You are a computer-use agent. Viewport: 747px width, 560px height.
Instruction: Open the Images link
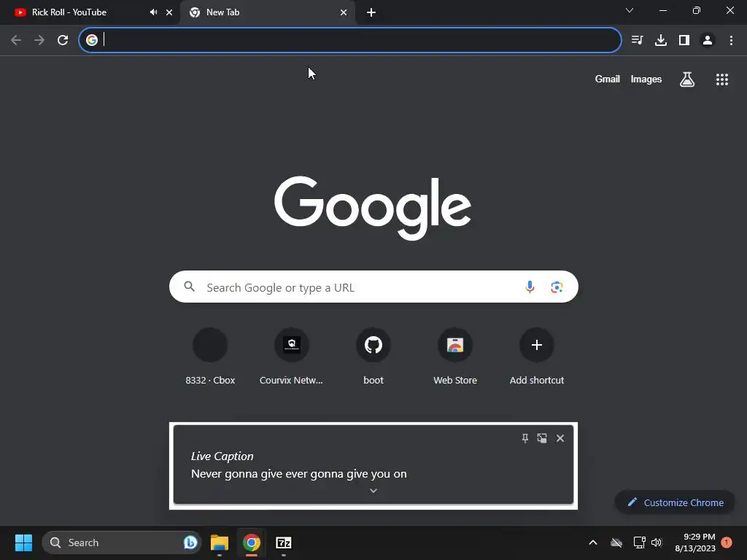tap(646, 79)
